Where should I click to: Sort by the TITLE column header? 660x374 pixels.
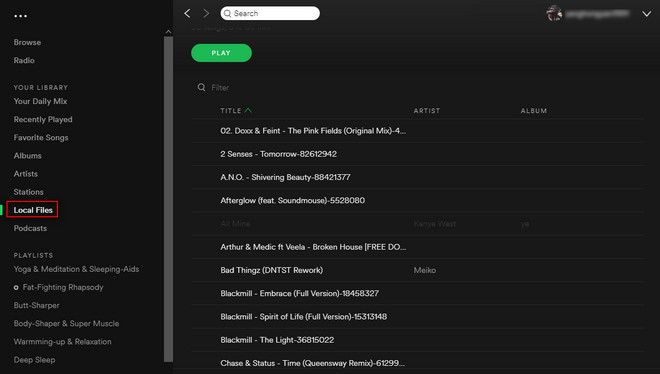tap(231, 111)
